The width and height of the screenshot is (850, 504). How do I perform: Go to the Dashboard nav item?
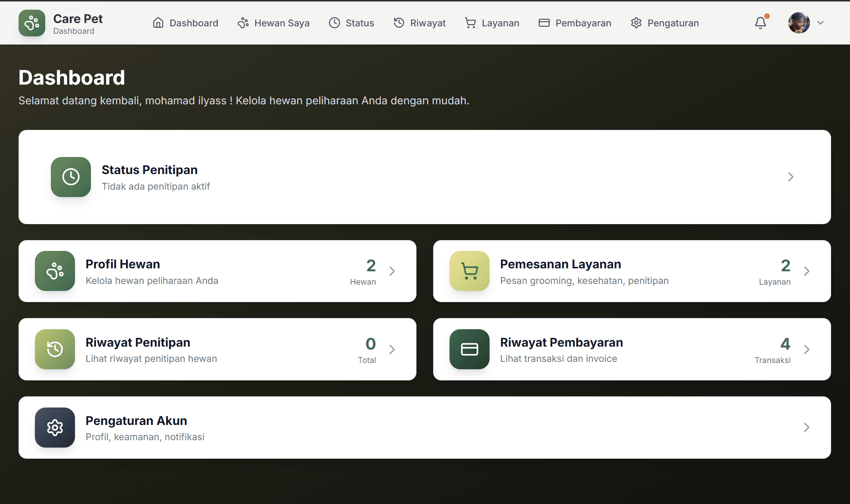pos(185,23)
